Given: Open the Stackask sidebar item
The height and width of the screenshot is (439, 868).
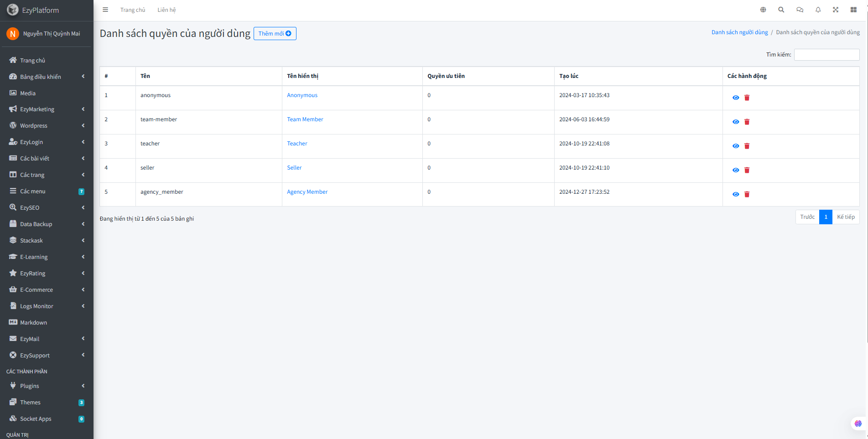Looking at the screenshot, I should click(x=47, y=241).
